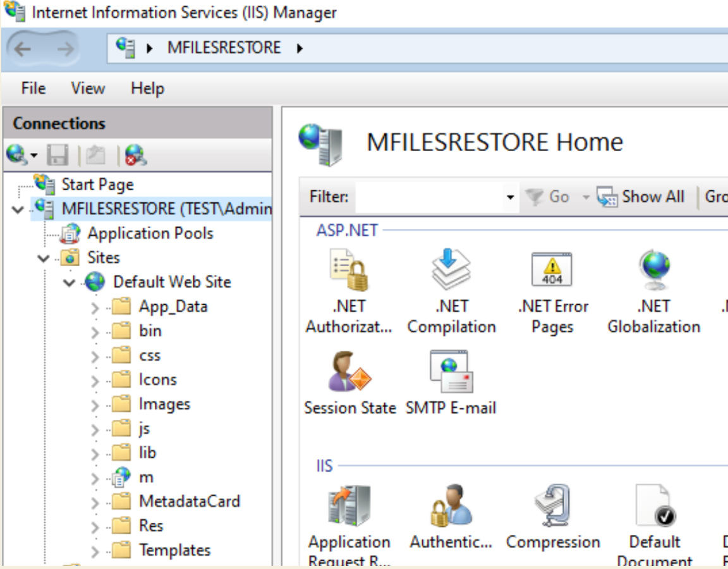The width and height of the screenshot is (728, 569).
Task: Select the Images folder
Action: click(x=165, y=404)
